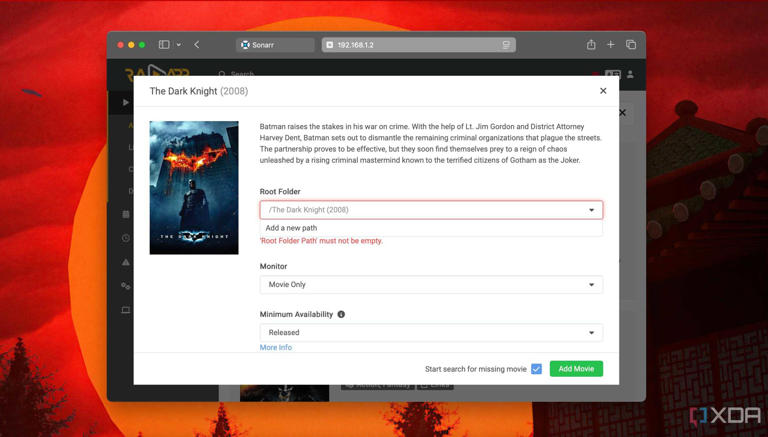Screen dimensions: 768x437
Task: Expand the Root Folder dropdown
Action: coord(431,210)
